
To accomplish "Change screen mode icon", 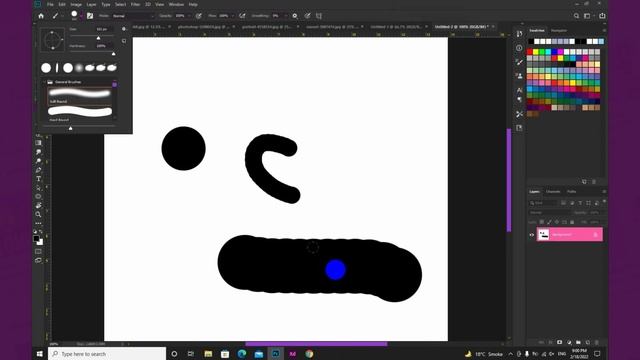I will pos(38,260).
